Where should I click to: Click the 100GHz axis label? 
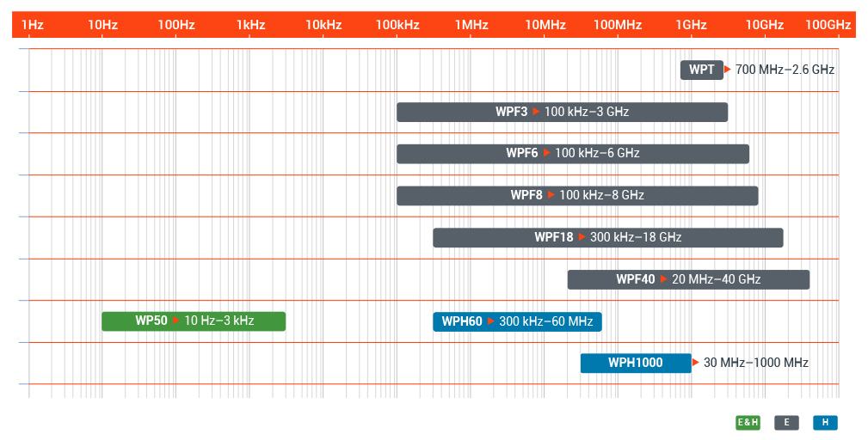coord(828,25)
